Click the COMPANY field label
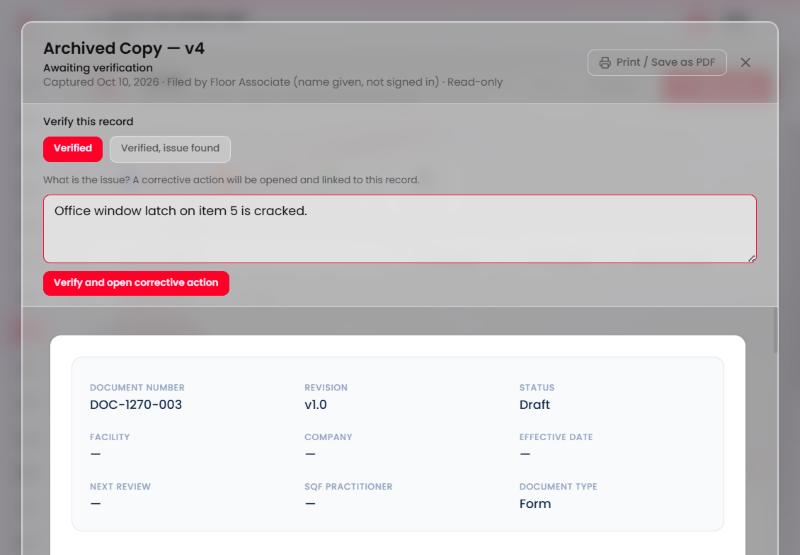This screenshot has width=800, height=555. [329, 437]
